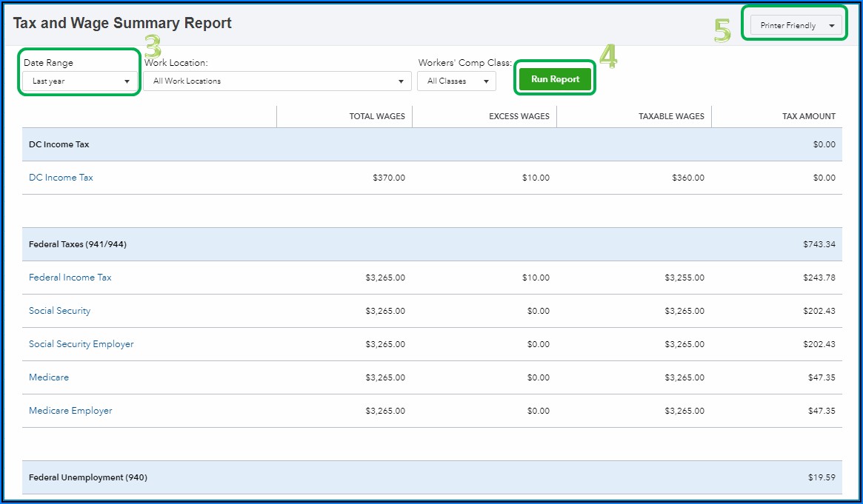Open the Printer Friendly dropdown menu
Screen dimensions: 863x504
tap(796, 26)
